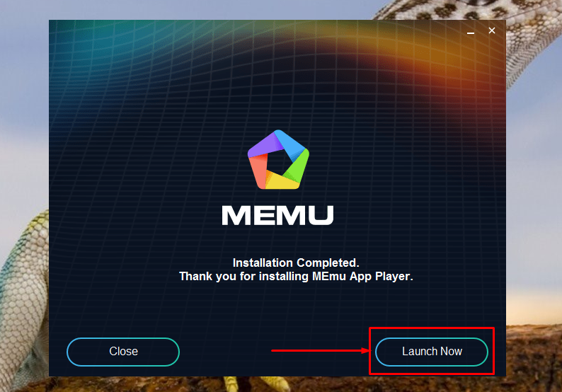Click "Thank you for installing MEmu App Player." text
Viewport: 562px width, 392px height.
[x=296, y=276]
